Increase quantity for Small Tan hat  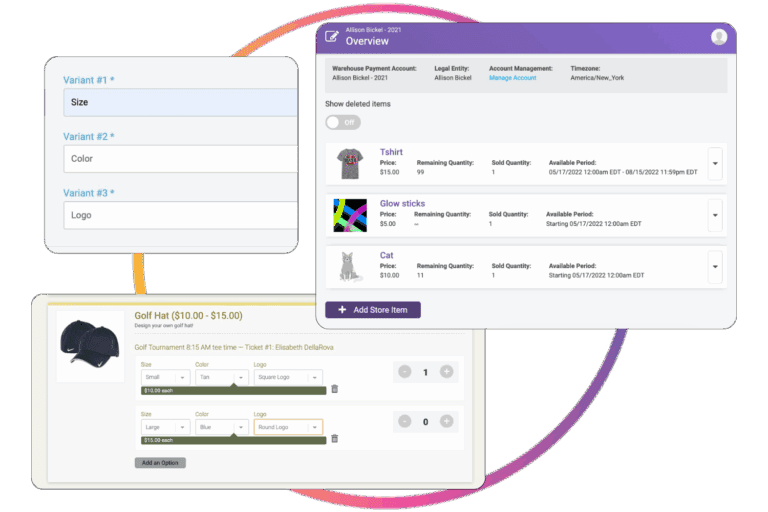[x=446, y=372]
